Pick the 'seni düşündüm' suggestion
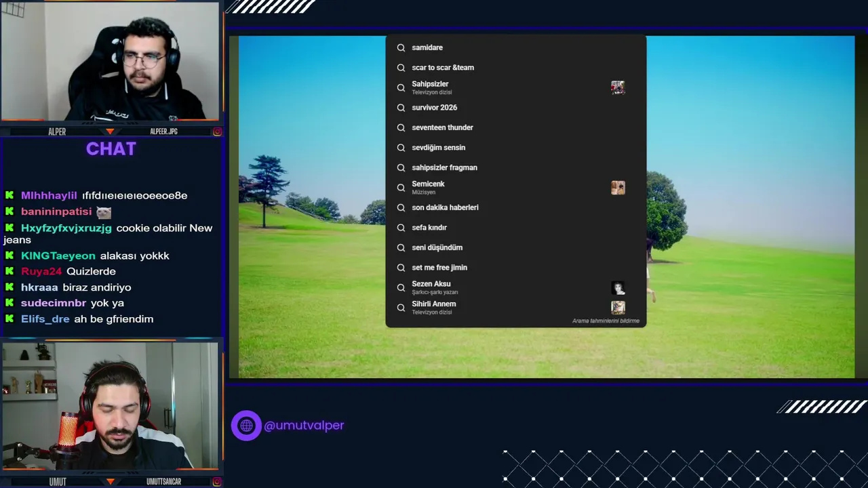Screen dimensions: 868x488 (515, 247)
